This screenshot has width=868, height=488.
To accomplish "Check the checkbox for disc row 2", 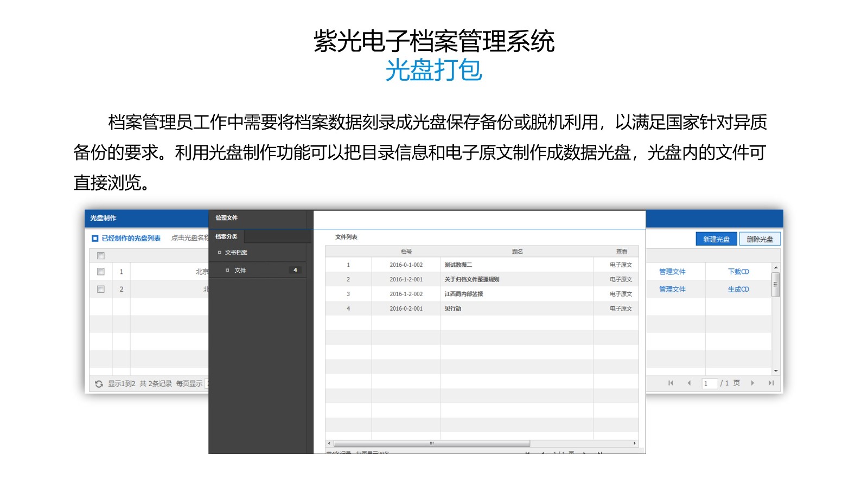I will tap(101, 289).
